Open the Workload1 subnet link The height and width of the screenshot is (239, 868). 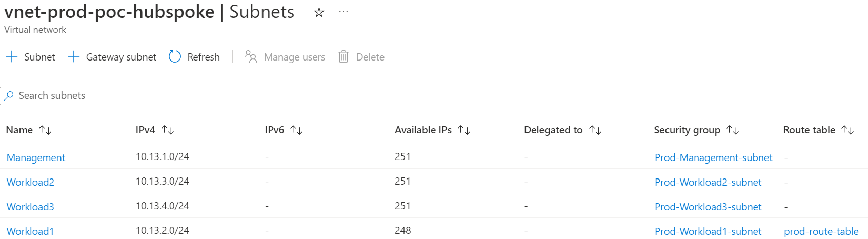click(30, 231)
